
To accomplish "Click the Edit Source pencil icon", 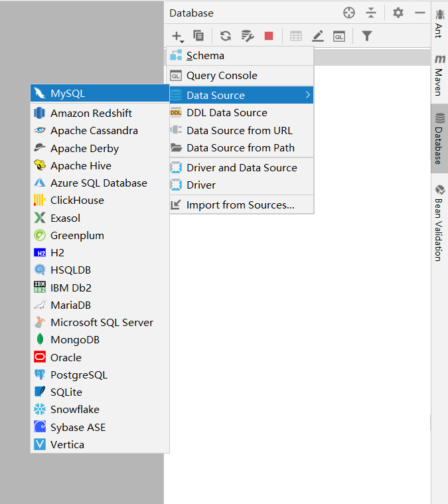I will coord(318,36).
